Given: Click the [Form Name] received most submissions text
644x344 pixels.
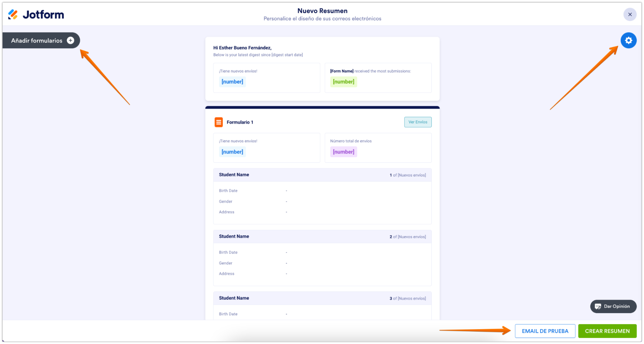Looking at the screenshot, I should point(370,71).
